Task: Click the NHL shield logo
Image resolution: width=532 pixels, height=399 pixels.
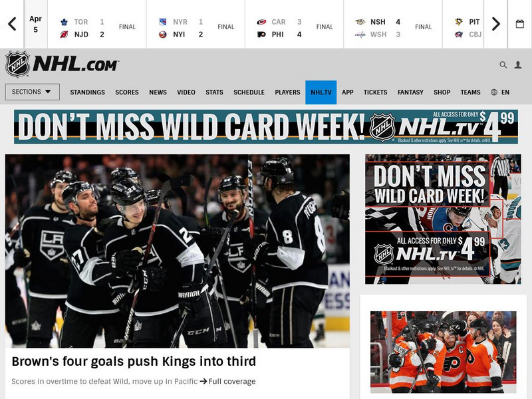Action: pyautogui.click(x=18, y=64)
